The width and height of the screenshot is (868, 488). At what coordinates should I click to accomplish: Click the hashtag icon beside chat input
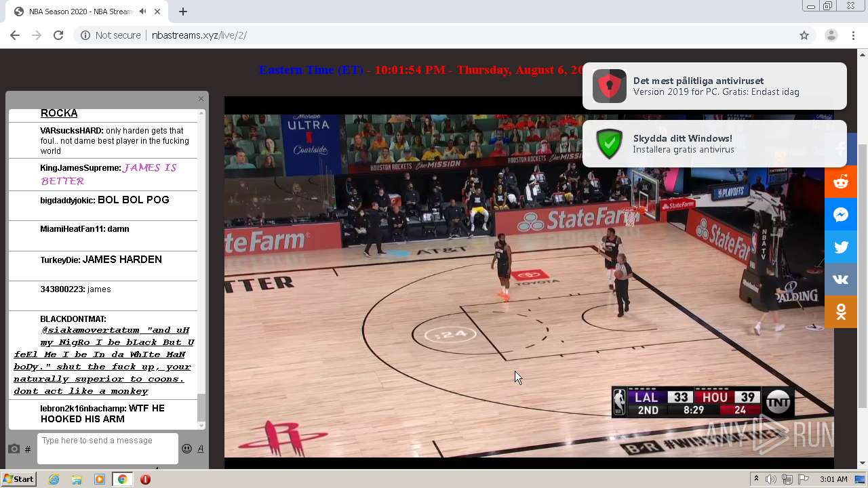click(x=28, y=449)
